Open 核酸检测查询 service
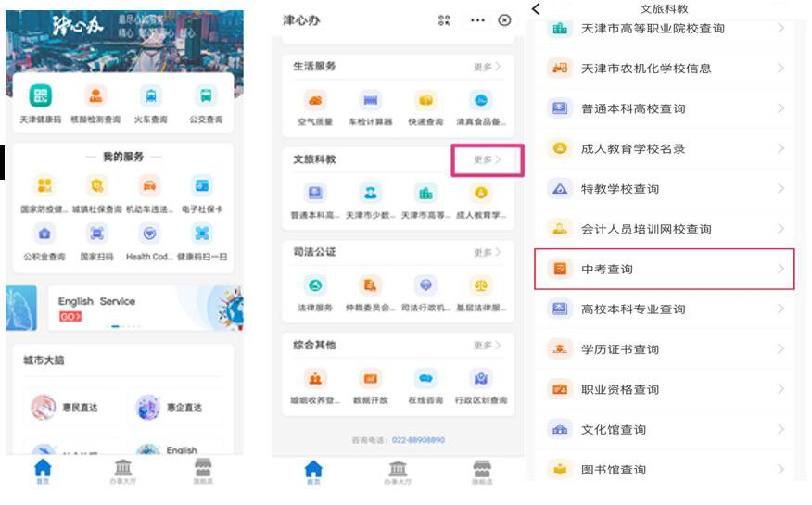Viewport: 812px width, 505px height. pos(95,96)
